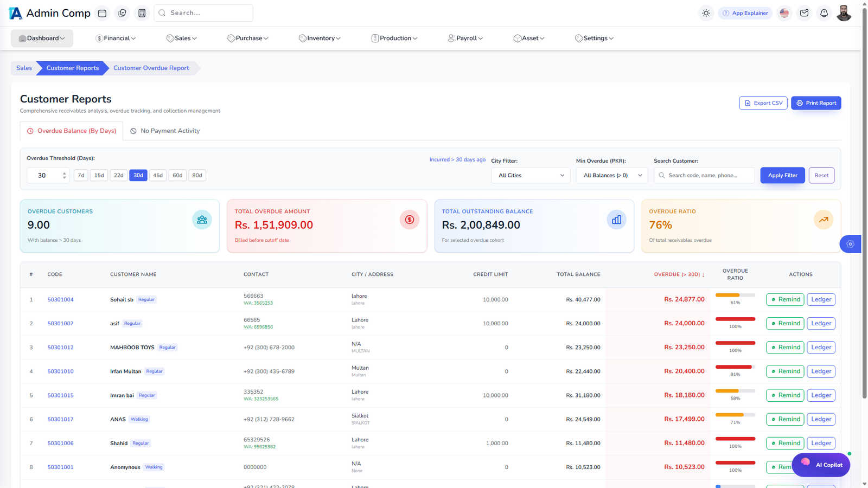Click Apply Filter button
The image size is (868, 488).
coord(782,175)
